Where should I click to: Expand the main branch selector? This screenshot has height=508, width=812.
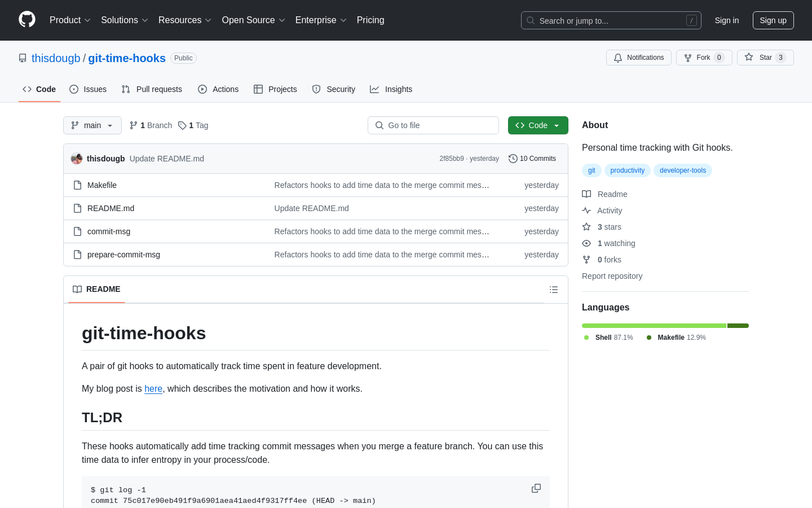pos(92,125)
